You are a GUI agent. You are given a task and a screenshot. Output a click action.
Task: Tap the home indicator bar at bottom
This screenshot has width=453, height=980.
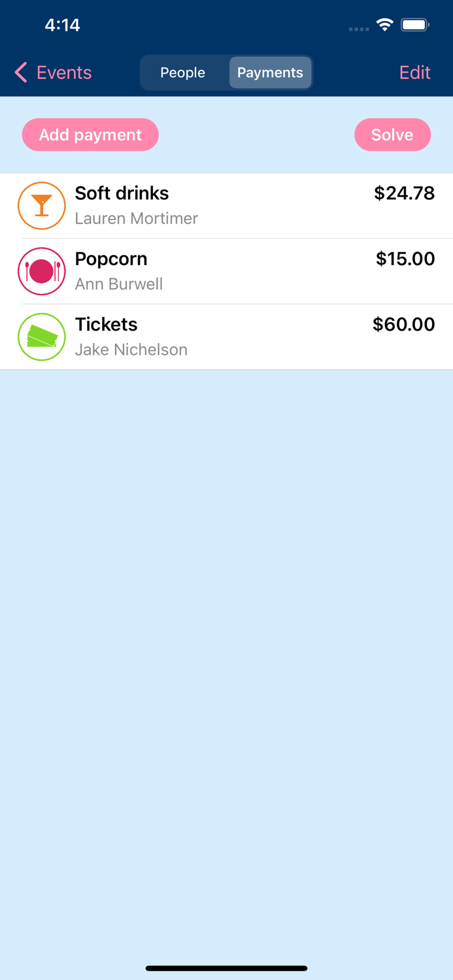(x=226, y=968)
